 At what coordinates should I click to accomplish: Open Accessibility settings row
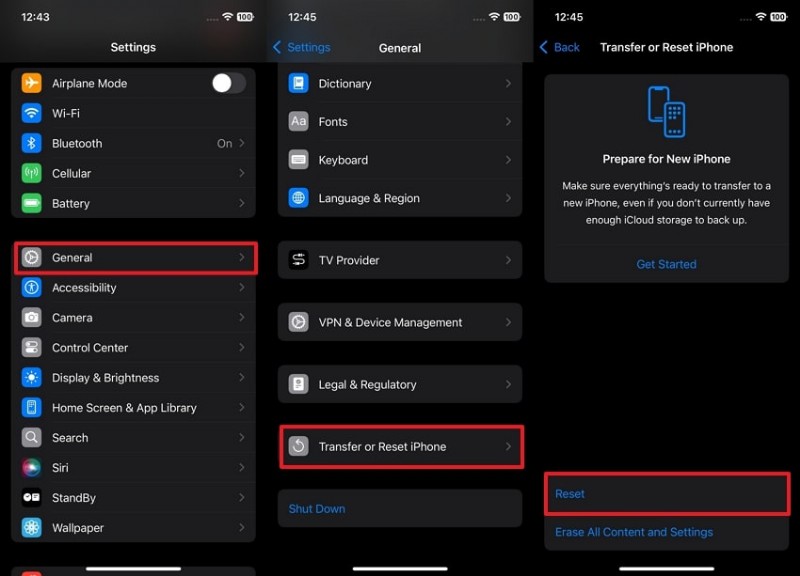pos(133,288)
